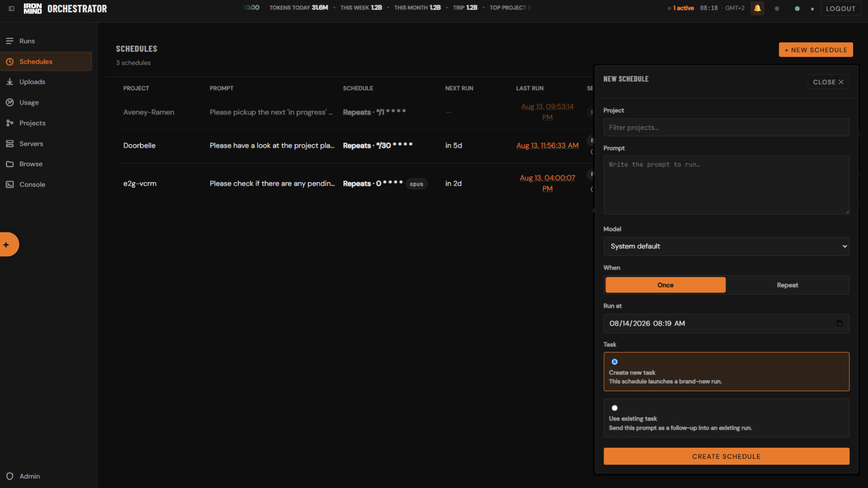Submit with Create Schedule button
The width and height of the screenshot is (868, 488).
coord(726,456)
